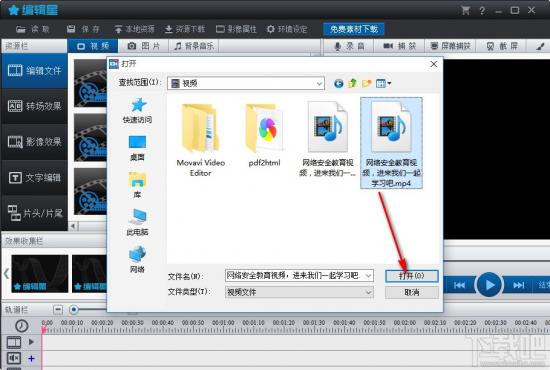Click the timeline zoom-out minus button
The height and width of the screenshot is (370, 550).
[x=58, y=309]
